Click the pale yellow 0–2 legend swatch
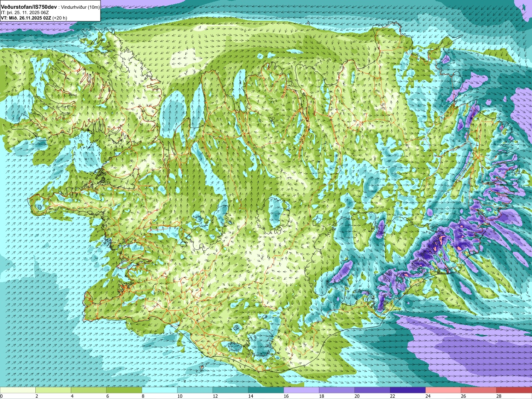This screenshot has width=532, height=399. [x=18, y=390]
